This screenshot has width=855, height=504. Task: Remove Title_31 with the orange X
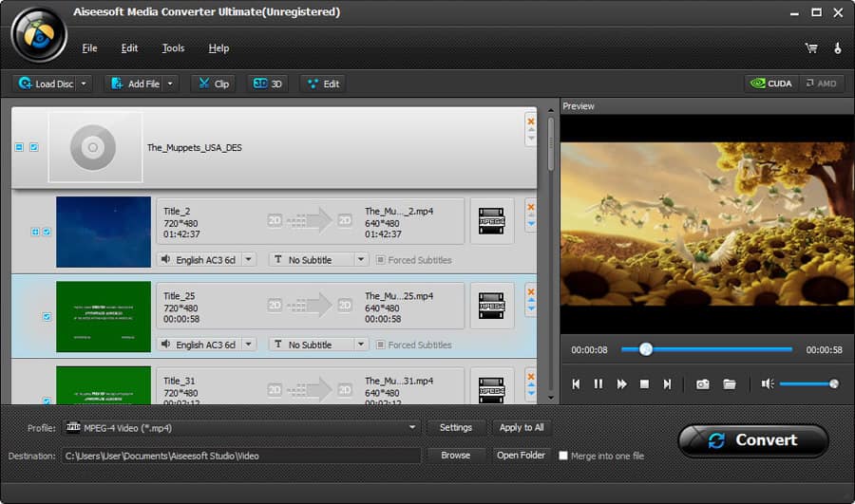point(530,377)
